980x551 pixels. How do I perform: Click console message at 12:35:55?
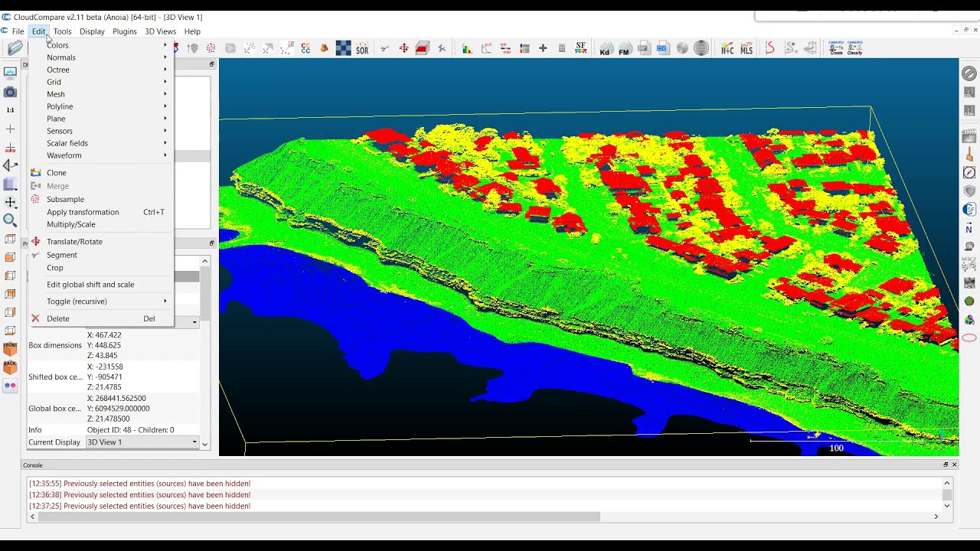pos(139,484)
